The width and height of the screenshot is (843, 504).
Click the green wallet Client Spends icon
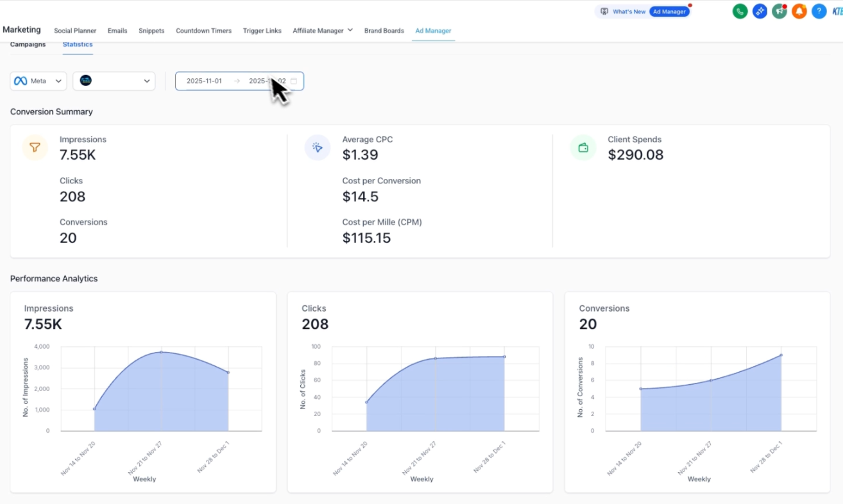[x=583, y=147]
